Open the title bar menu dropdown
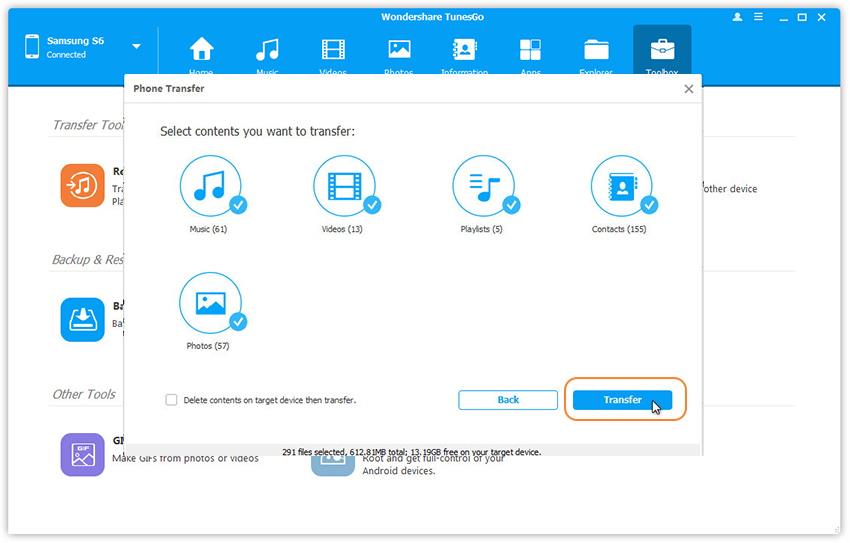 pyautogui.click(x=759, y=18)
